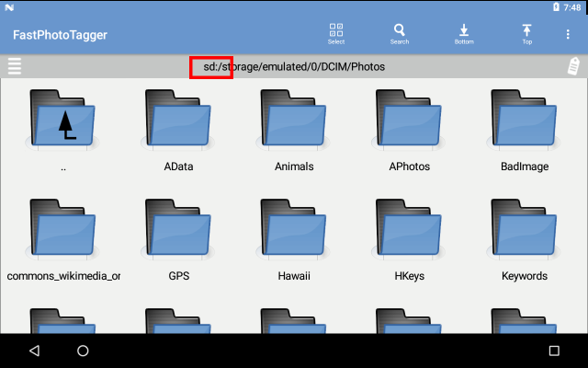The height and width of the screenshot is (368, 588).
Task: Tap the tag icon at right
Action: click(x=571, y=67)
